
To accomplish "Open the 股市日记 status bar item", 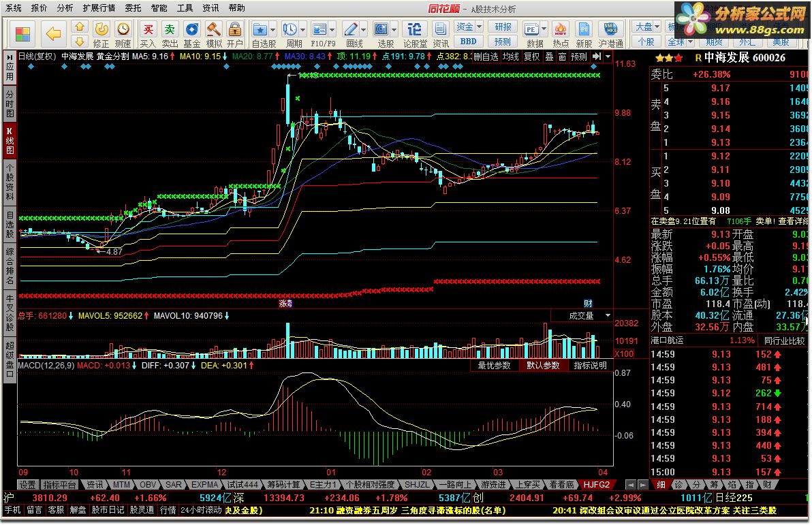I will (108, 511).
